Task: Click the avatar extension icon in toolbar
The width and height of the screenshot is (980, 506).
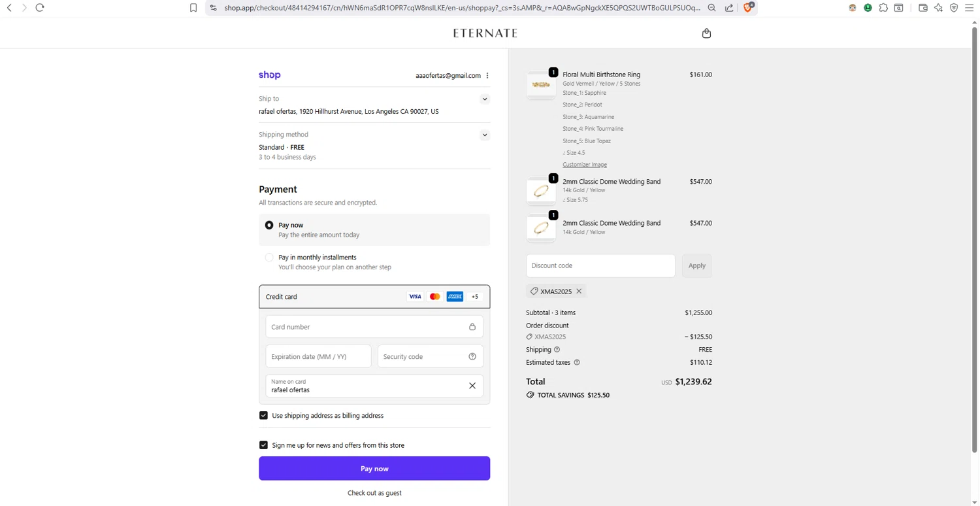Action: [853, 8]
